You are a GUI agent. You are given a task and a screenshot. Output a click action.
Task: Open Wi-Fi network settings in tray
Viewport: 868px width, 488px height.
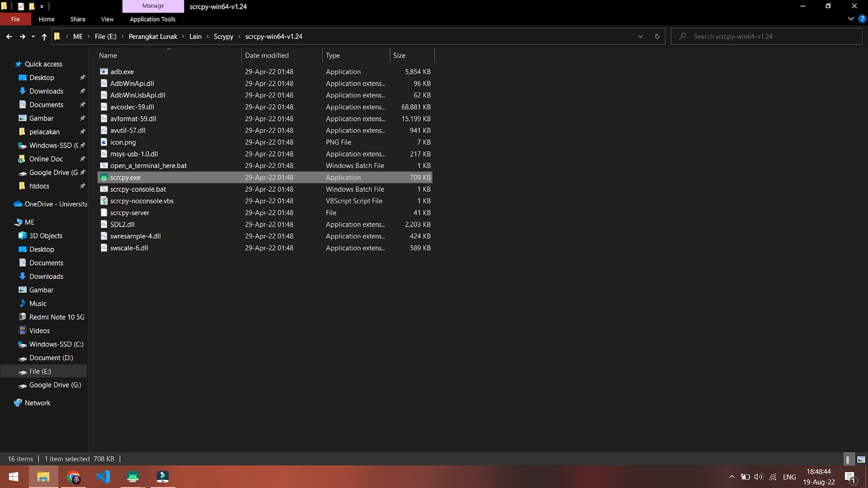point(773,477)
